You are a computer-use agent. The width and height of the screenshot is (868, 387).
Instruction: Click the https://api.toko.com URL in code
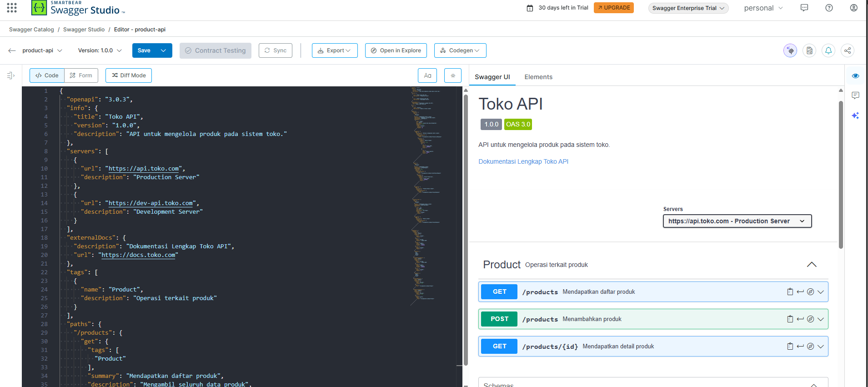pos(144,169)
